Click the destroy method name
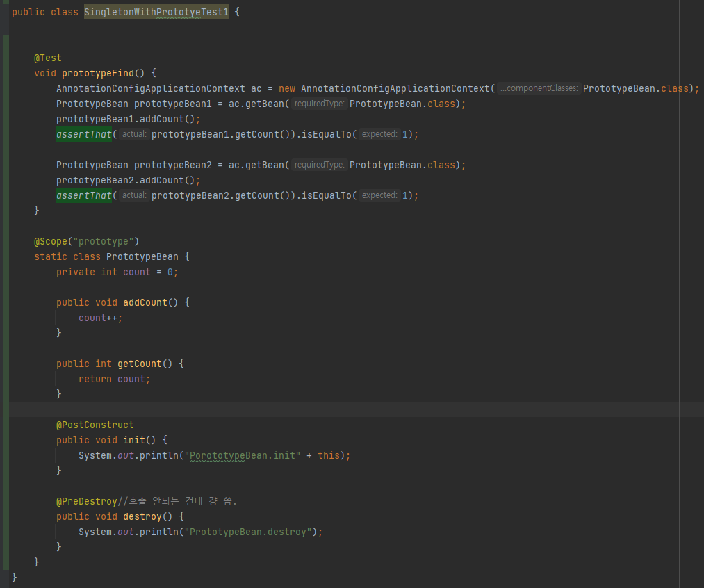Image resolution: width=704 pixels, height=588 pixels. coord(142,516)
